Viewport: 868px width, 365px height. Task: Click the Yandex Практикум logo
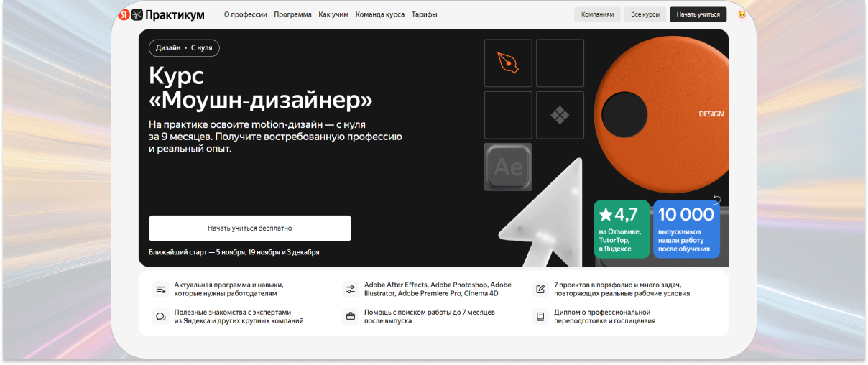pos(161,14)
